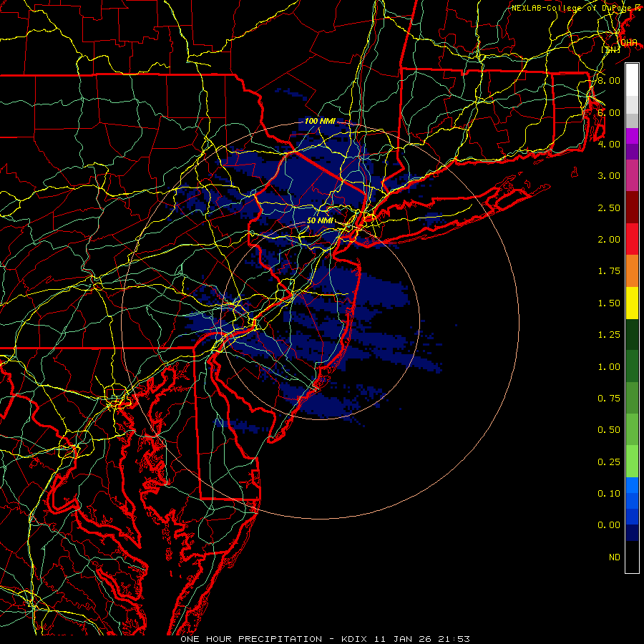The width and height of the screenshot is (644, 644).
Task: Click the 1.00 legend value
Action: (609, 367)
